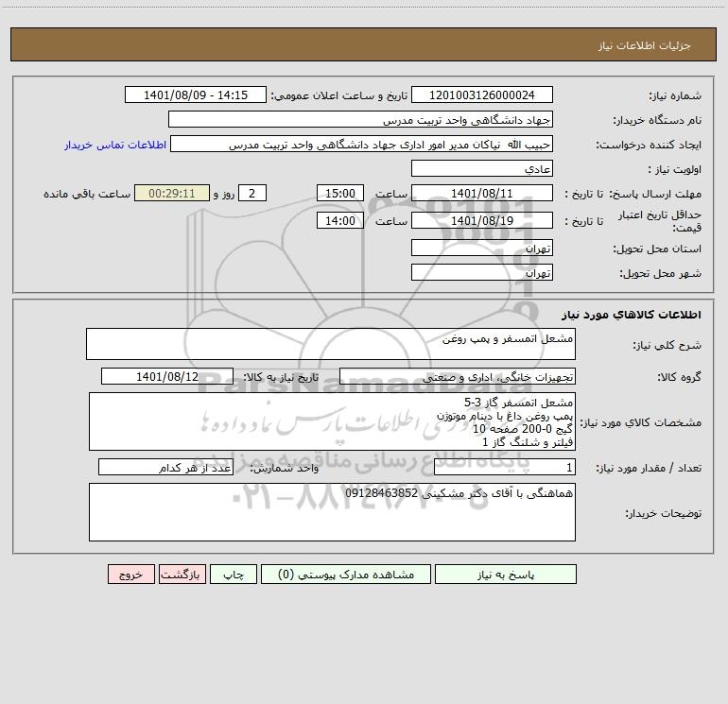Click the 'واحد شمارش:' label
728x704 pixels.
click(285, 468)
